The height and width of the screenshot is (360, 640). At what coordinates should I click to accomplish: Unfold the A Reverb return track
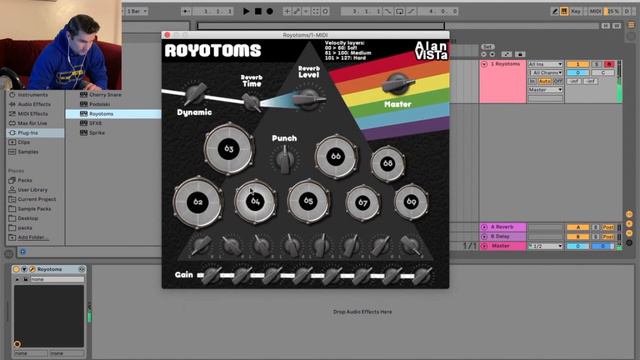[x=484, y=227]
